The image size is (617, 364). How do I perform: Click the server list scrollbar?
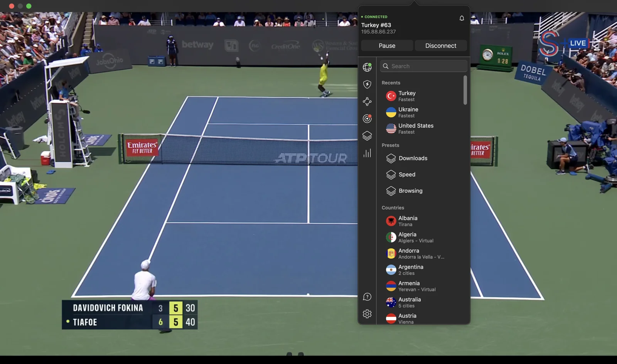[465, 90]
